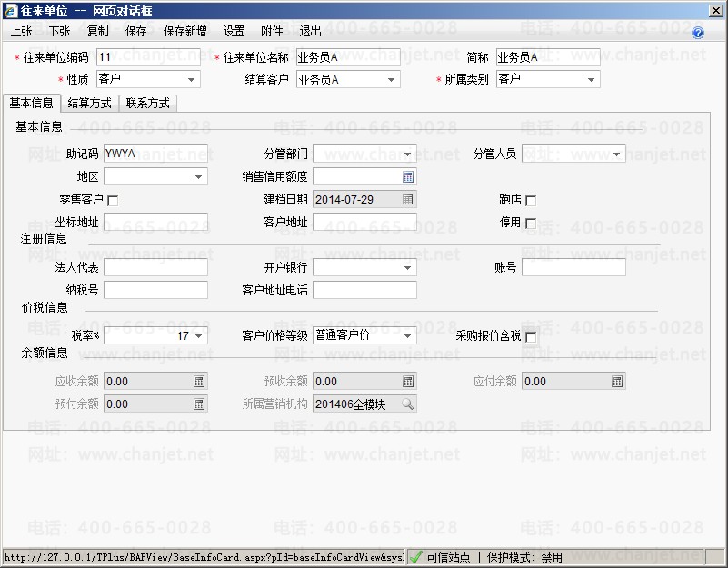
Task: Toggle the 跑店 checkbox
Action: (x=531, y=201)
